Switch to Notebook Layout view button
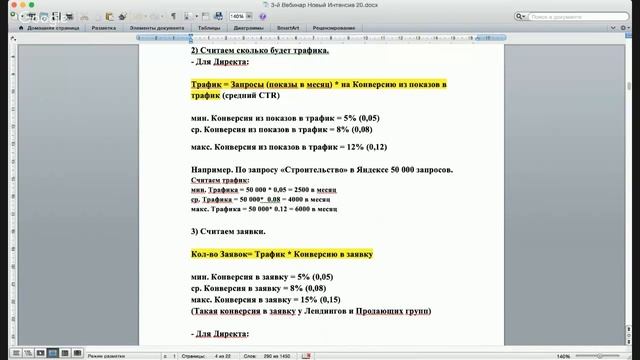Viewport: 640px width, 360px height. [x=65, y=353]
